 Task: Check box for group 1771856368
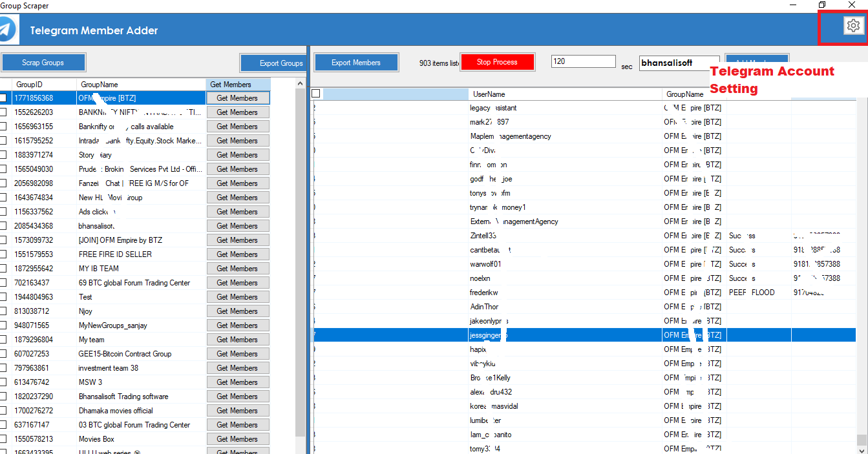pos(3,98)
